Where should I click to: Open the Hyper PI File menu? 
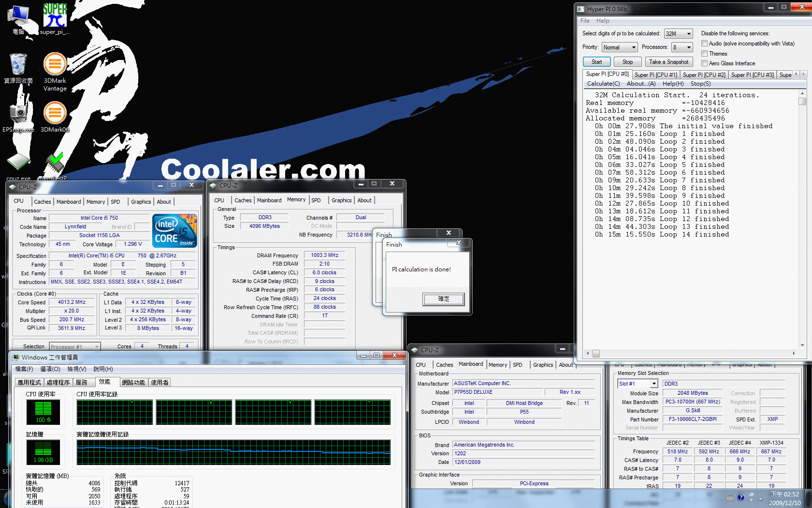(585, 21)
